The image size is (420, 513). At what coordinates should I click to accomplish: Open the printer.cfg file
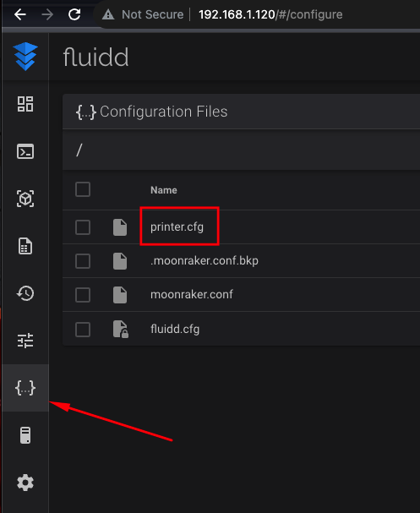click(x=177, y=226)
